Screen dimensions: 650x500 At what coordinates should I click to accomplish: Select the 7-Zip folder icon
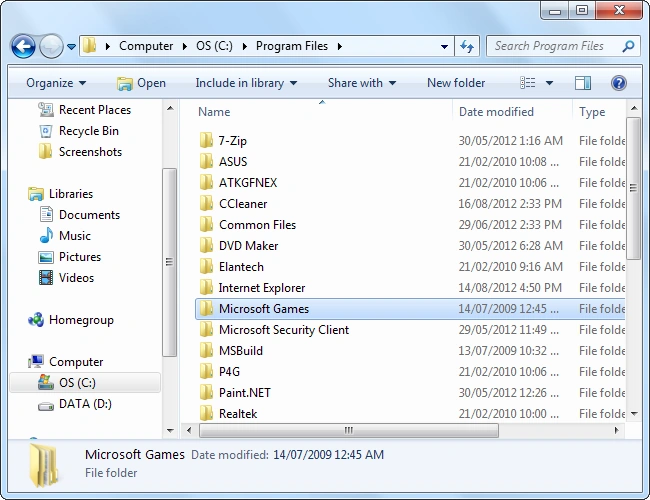click(x=206, y=141)
